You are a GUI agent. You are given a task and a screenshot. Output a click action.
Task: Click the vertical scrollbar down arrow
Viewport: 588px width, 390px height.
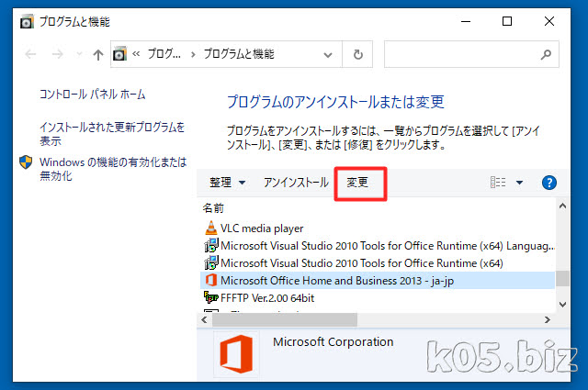tap(562, 305)
